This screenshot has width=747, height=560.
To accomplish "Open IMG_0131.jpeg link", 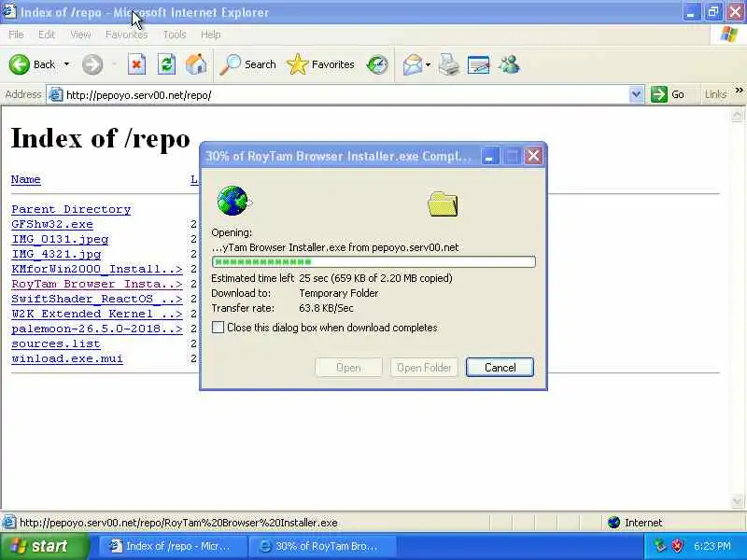I will click(60, 239).
